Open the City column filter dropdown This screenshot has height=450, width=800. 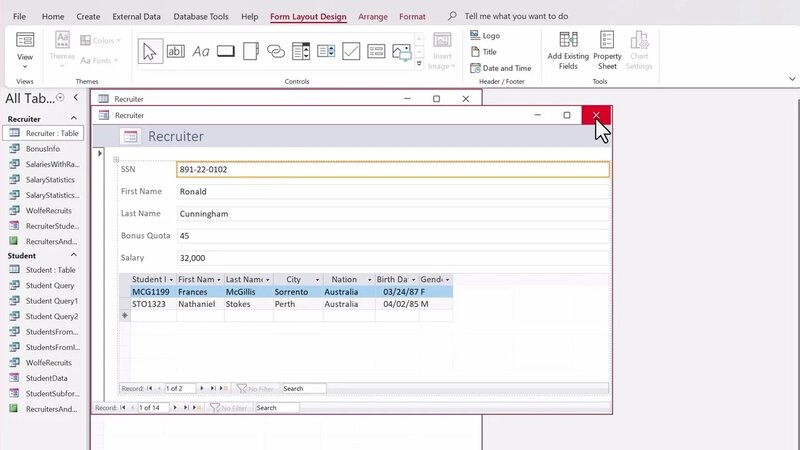[317, 280]
